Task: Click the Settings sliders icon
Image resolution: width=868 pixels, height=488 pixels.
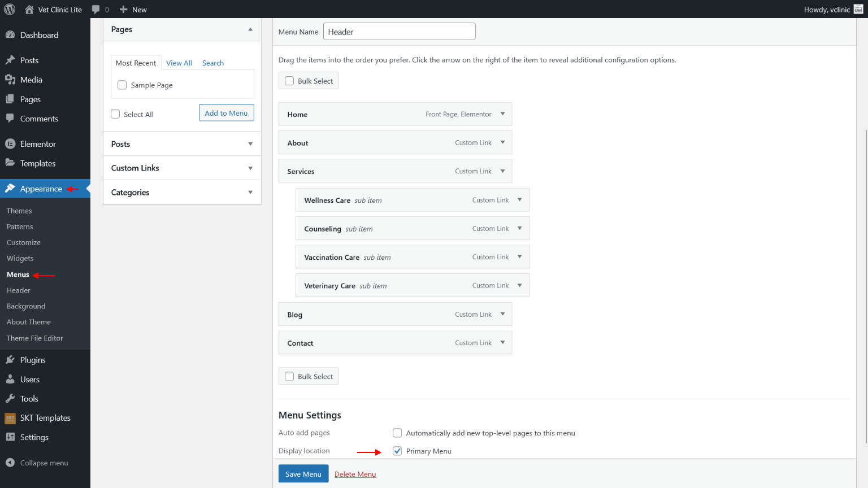Action: coord(10,437)
